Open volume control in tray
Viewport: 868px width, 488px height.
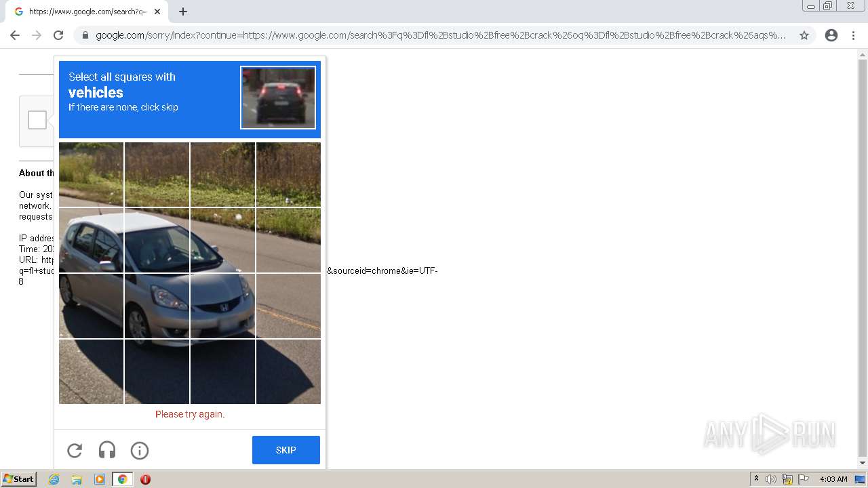[x=771, y=479]
